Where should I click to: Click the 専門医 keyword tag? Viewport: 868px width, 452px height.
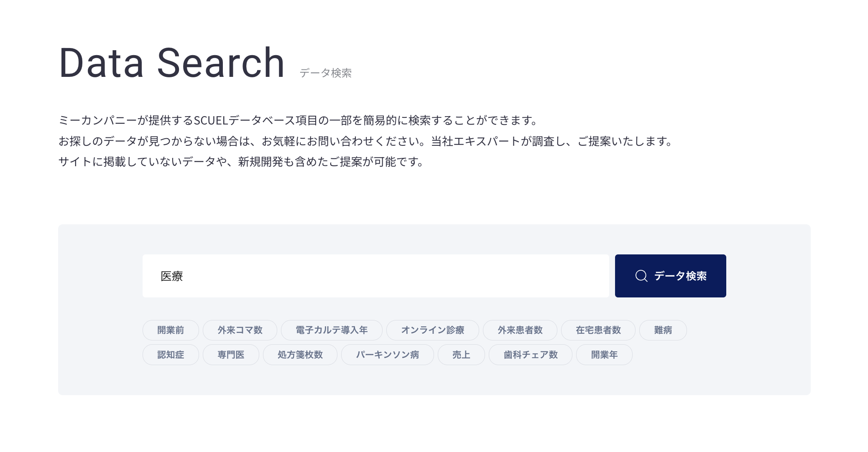[x=231, y=355]
